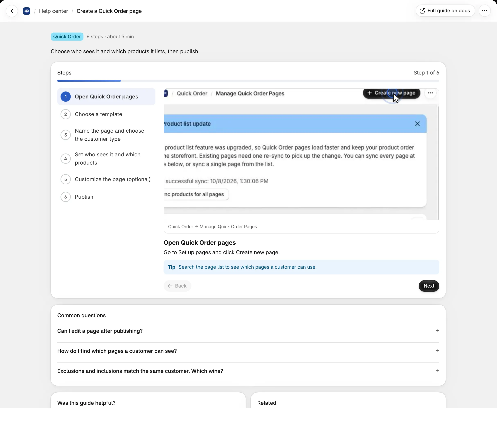Click the Tip about searching page list
This screenshot has width=497, height=448.
tap(301, 267)
